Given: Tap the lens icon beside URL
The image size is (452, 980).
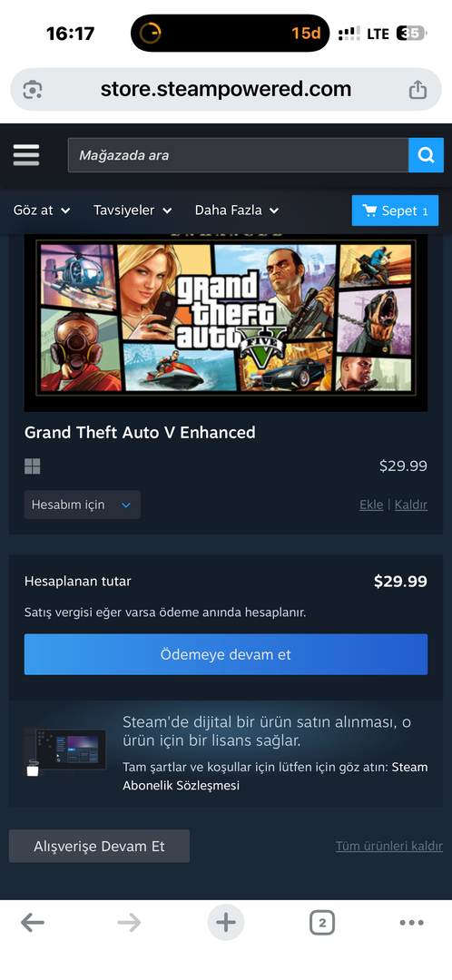Looking at the screenshot, I should tap(33, 90).
